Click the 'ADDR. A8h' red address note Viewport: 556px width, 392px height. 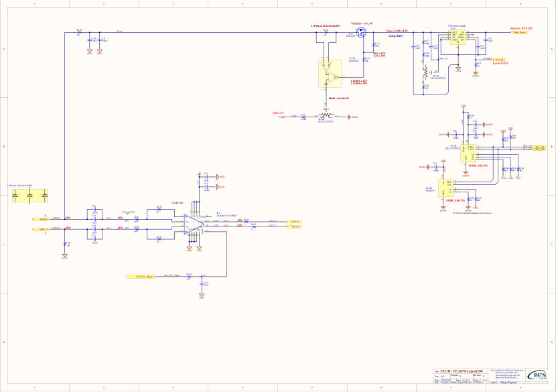478,166
